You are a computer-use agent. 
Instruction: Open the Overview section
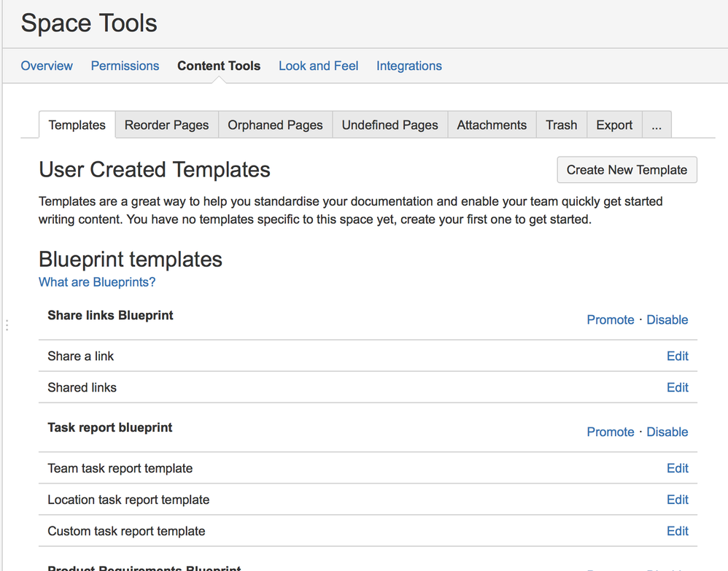coord(47,66)
